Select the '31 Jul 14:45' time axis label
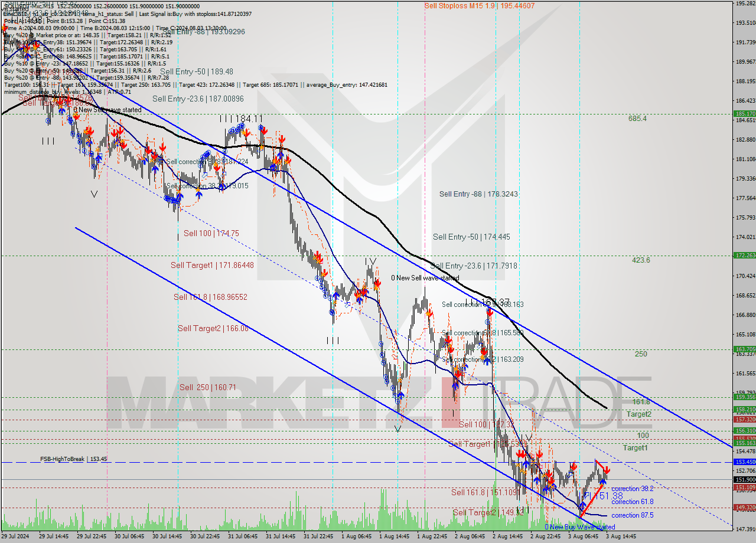The image size is (756, 543). pyautogui.click(x=281, y=537)
